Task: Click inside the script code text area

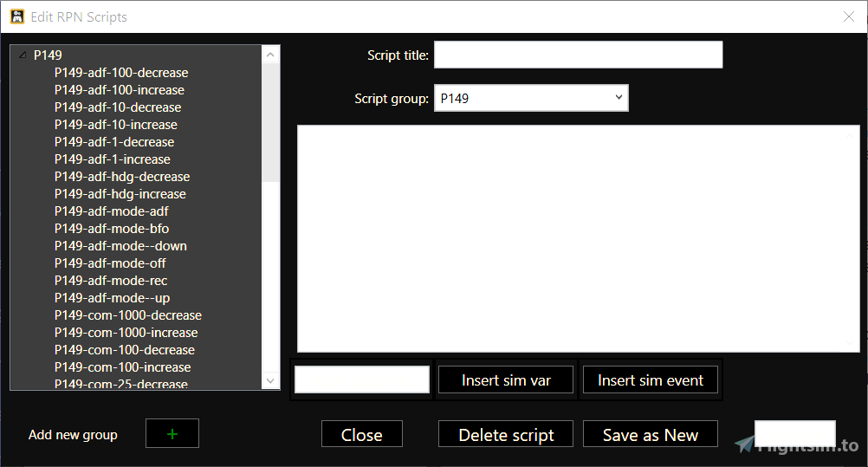Action: pyautogui.click(x=578, y=238)
